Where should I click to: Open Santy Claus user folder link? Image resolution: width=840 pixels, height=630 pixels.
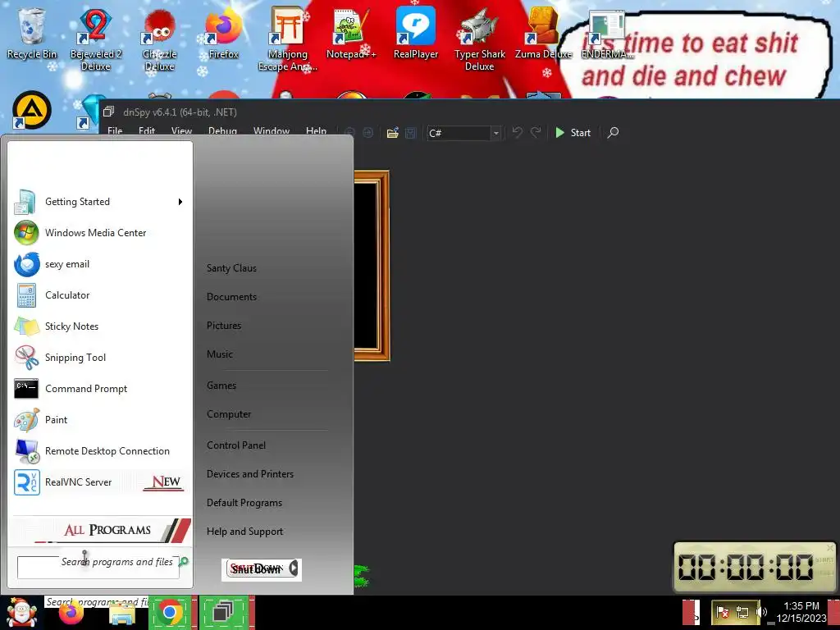click(231, 268)
